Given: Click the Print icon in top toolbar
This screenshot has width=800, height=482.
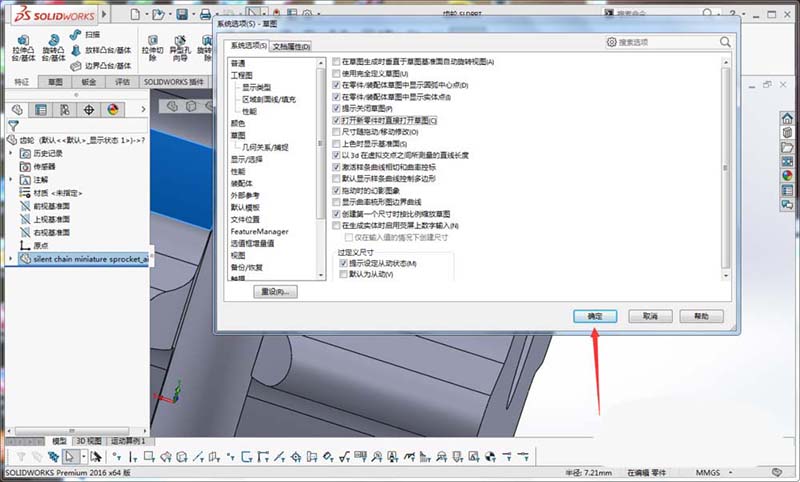Looking at the screenshot, I should click(205, 14).
